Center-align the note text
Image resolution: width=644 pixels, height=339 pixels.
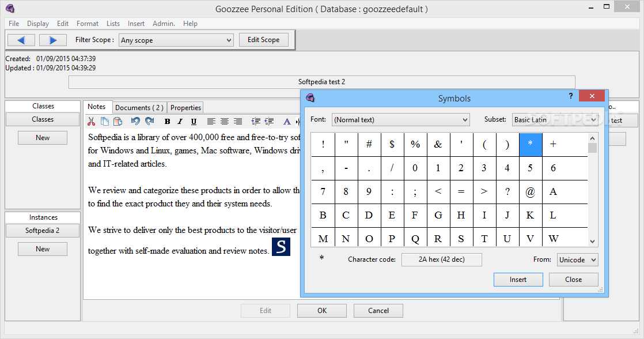224,121
